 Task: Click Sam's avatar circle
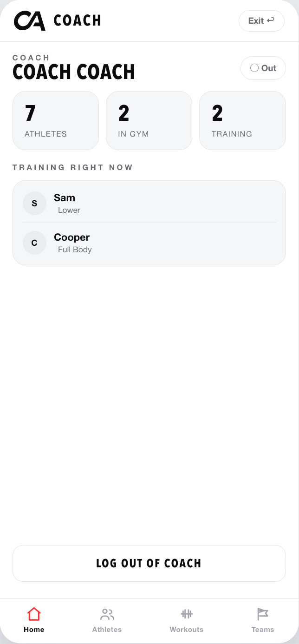coord(34,203)
